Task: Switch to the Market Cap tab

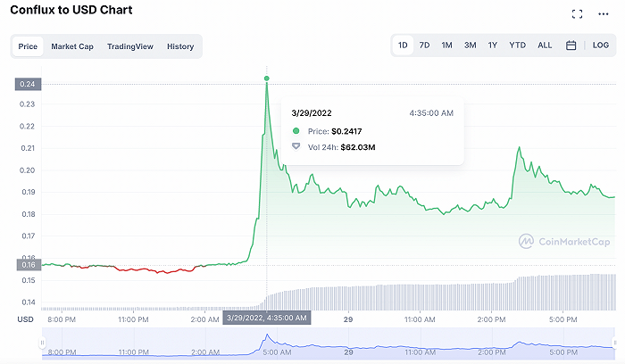Action: pos(72,46)
